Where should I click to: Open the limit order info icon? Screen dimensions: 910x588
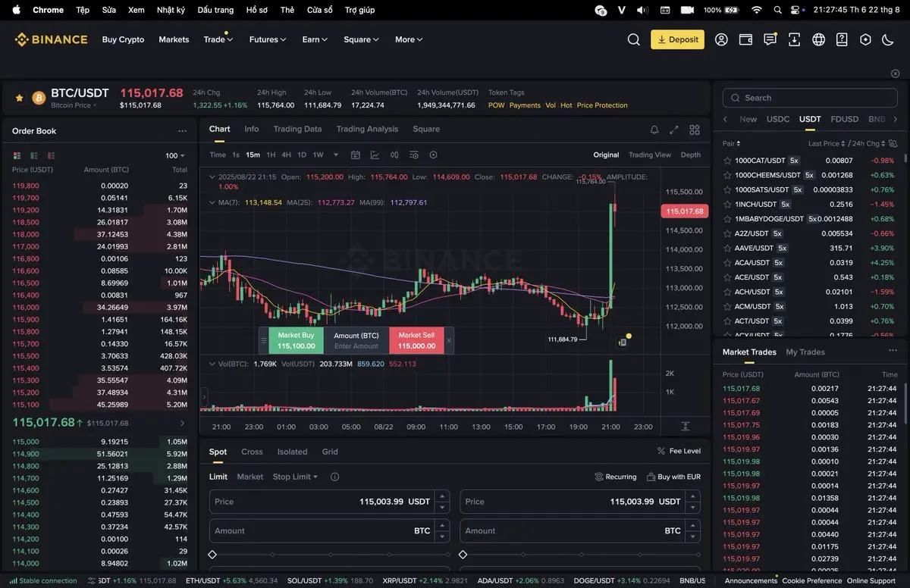tap(334, 477)
